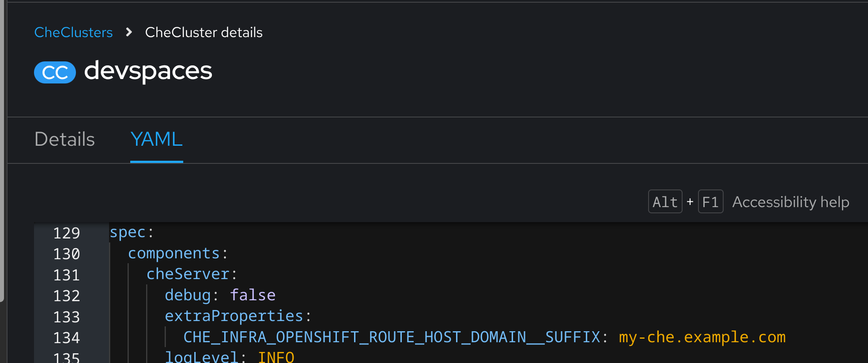The image size is (868, 363).
Task: Click the CheCluster details breadcrumb text
Action: [204, 32]
